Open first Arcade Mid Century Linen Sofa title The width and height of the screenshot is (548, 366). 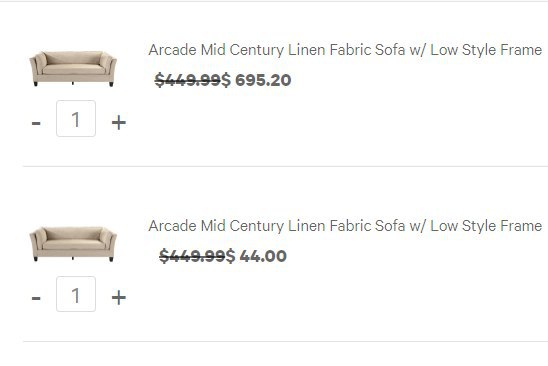point(345,50)
